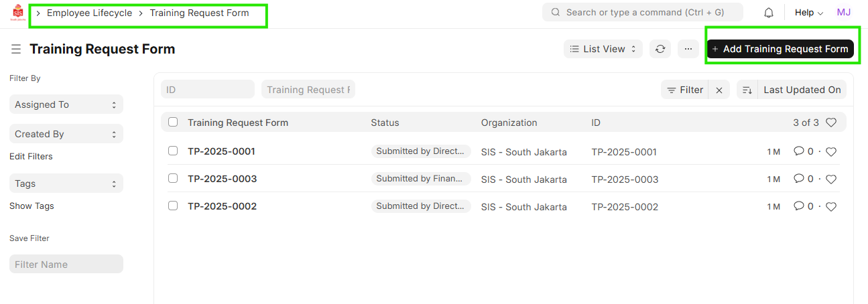Screen dimensions: 868x304
Task: Open the three-dot more options menu
Action: 688,49
